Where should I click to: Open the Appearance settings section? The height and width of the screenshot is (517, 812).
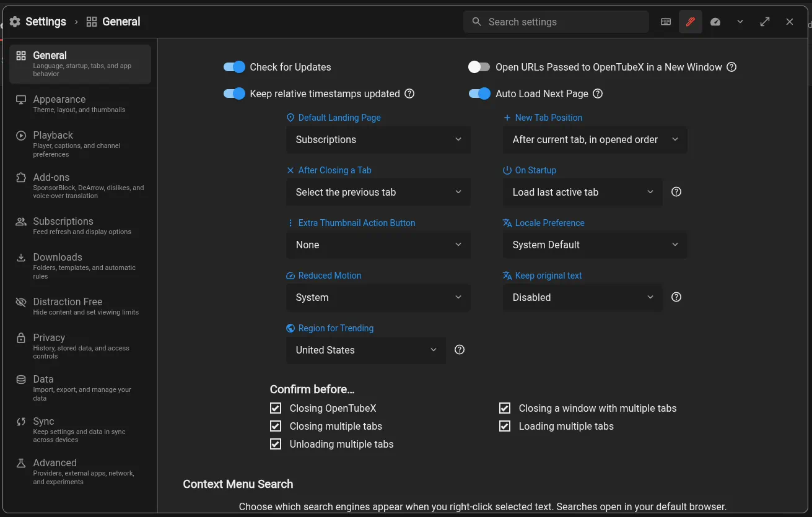80,104
